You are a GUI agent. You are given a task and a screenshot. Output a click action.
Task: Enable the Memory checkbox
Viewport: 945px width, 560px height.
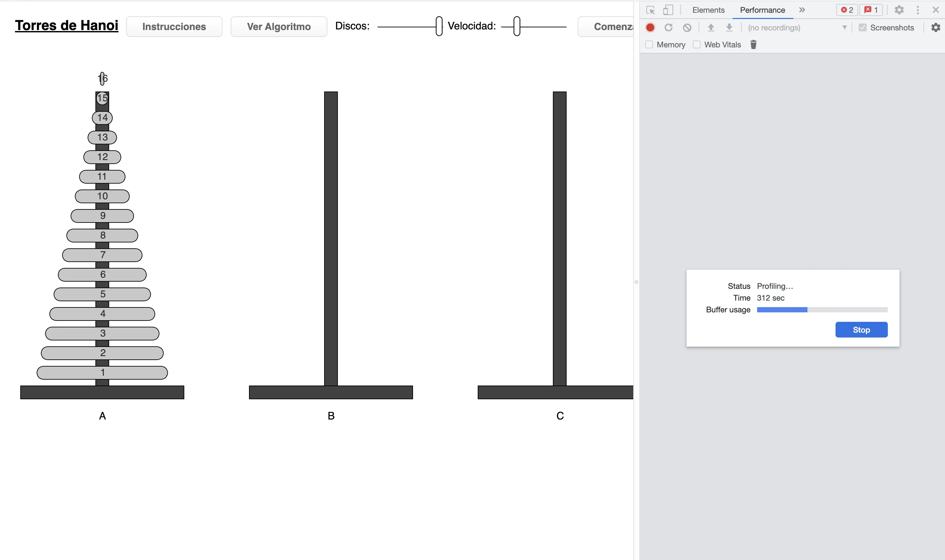[x=649, y=44]
